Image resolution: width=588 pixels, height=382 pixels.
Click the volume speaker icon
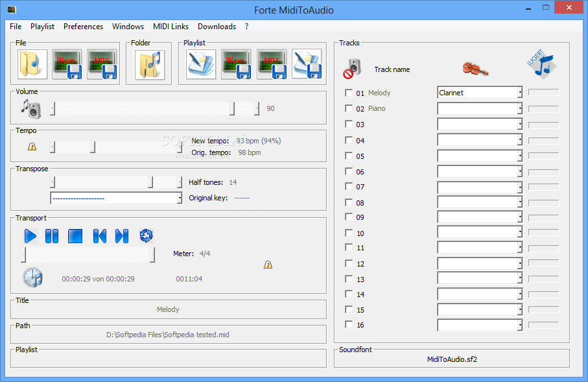[x=30, y=109]
